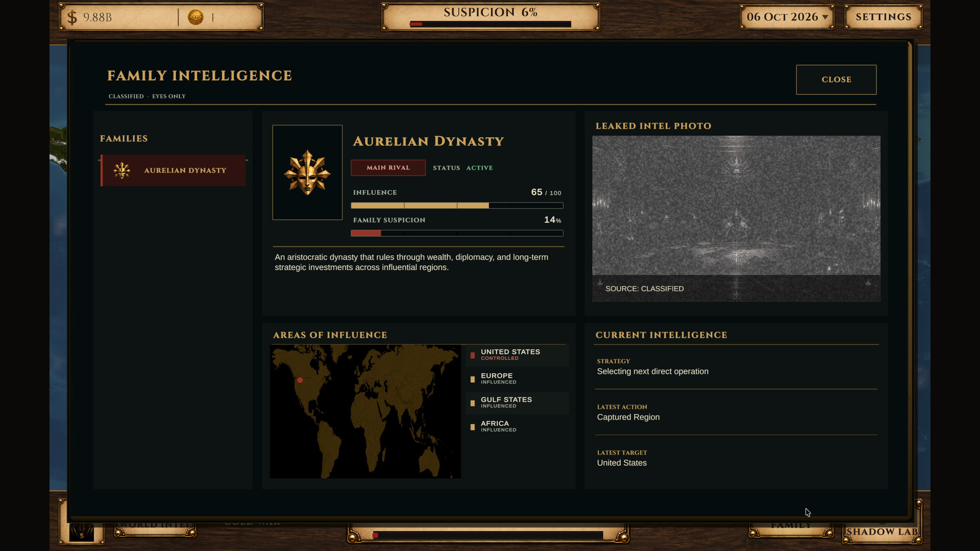Select United States controlled region entry
The width and height of the screenshot is (980, 551).
coord(517,355)
